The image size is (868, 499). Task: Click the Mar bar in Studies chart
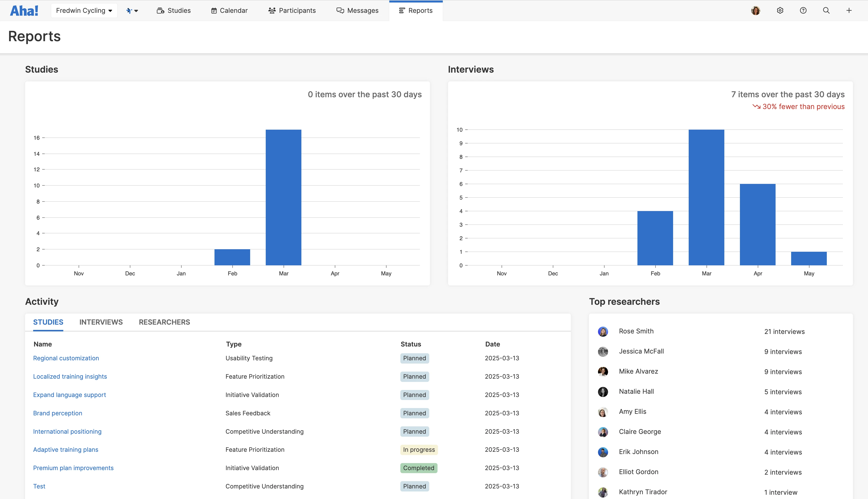283,197
